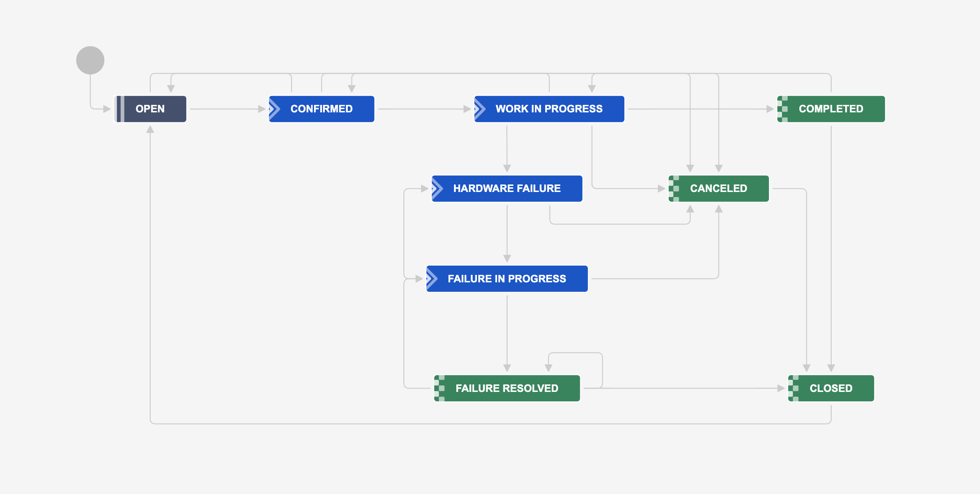Click the FAILURE IN PROGRESS status

pyautogui.click(x=507, y=279)
